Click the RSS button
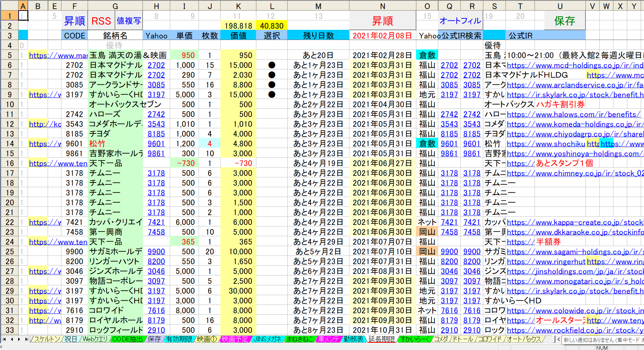The height and width of the screenshot is (350, 644). 101,21
